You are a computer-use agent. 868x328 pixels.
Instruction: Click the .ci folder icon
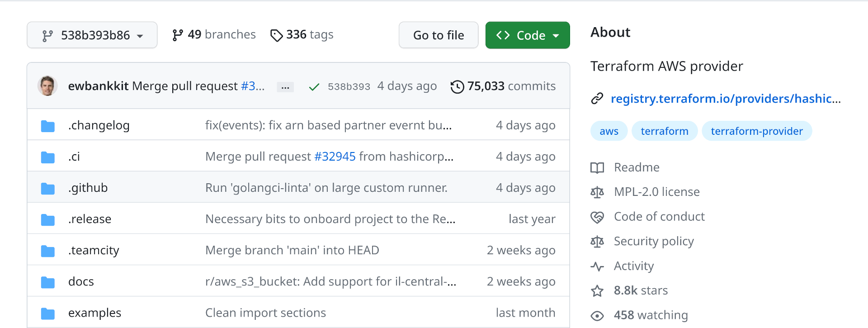[x=48, y=157]
